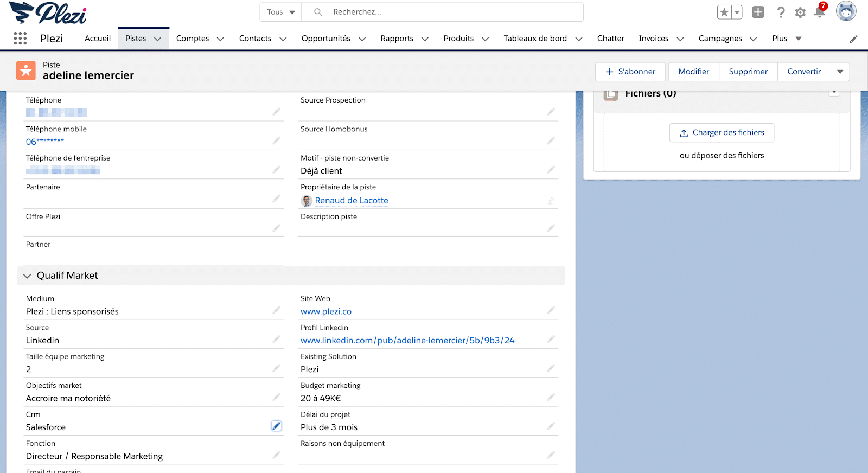Click the Favorites star icon
Screen dimensions: 868x473
[x=724, y=12]
